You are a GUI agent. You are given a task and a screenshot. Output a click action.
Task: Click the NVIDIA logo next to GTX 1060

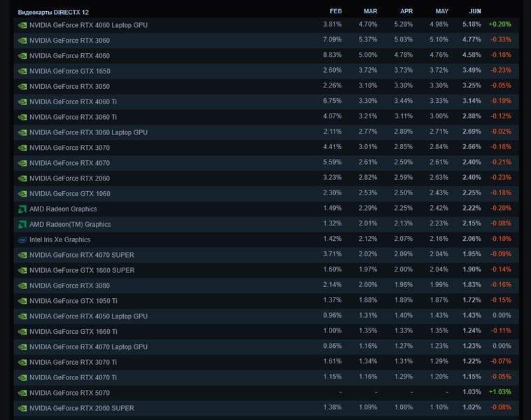(x=22, y=193)
